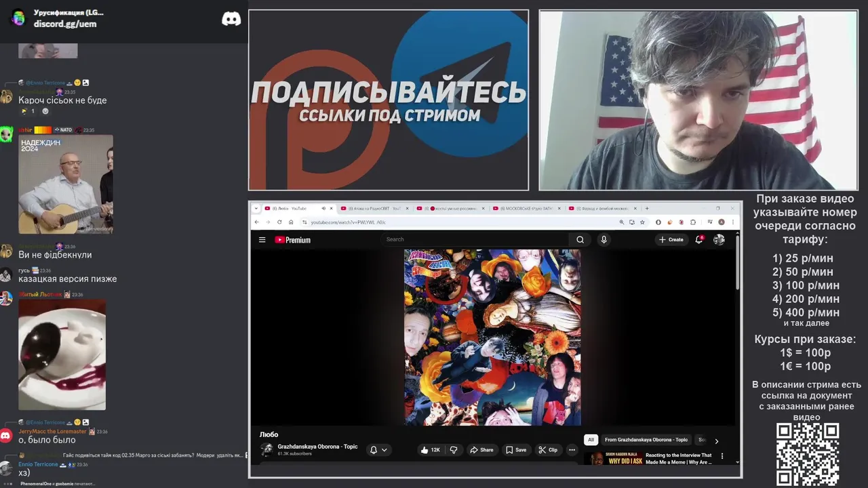Open the Reacting to the Interview video title

679,459
